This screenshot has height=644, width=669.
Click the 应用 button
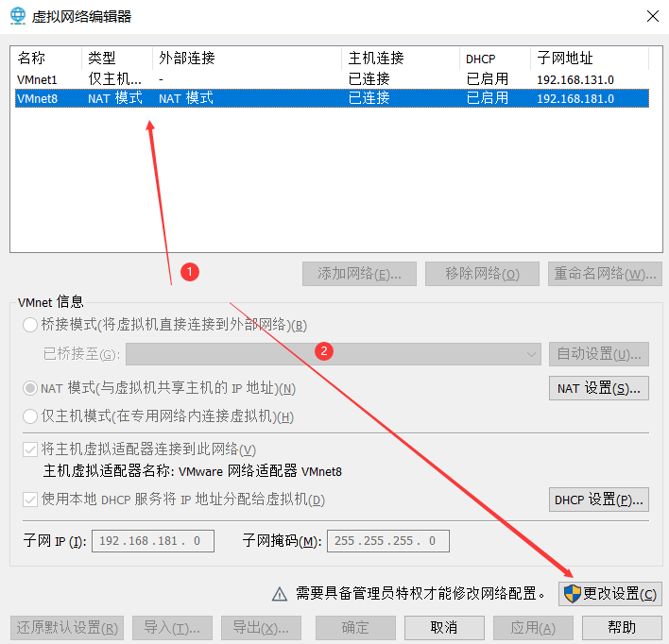coord(533,628)
